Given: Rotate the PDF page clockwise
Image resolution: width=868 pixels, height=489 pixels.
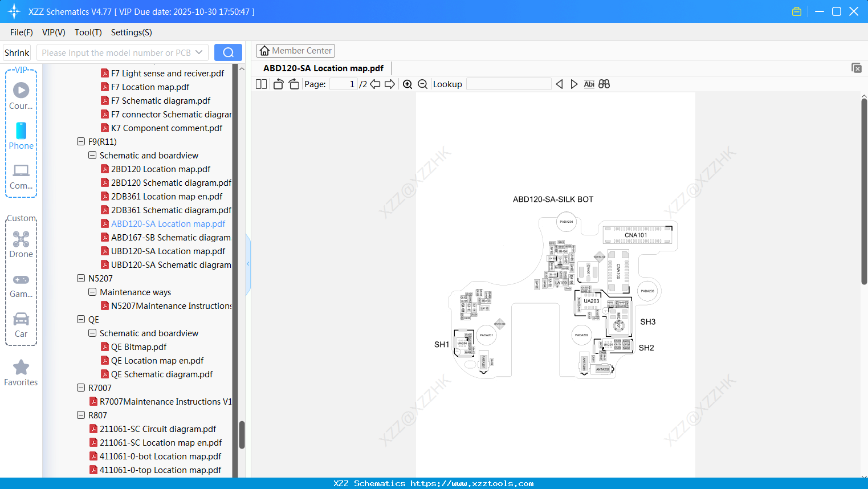Looking at the screenshot, I should 294,84.
